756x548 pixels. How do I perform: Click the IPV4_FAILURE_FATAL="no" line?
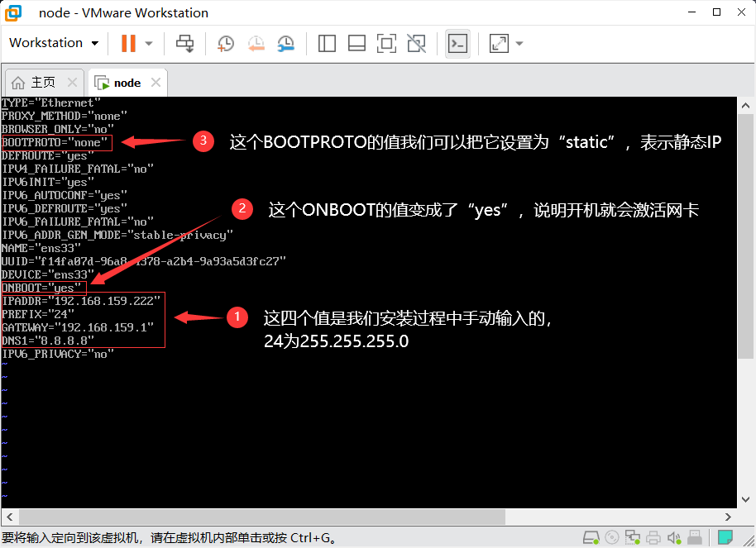click(78, 169)
